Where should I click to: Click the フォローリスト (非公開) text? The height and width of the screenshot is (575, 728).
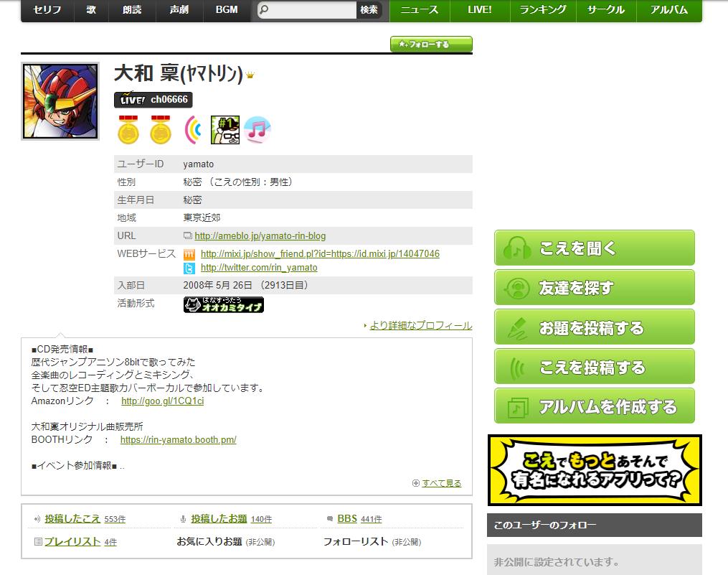(372, 542)
